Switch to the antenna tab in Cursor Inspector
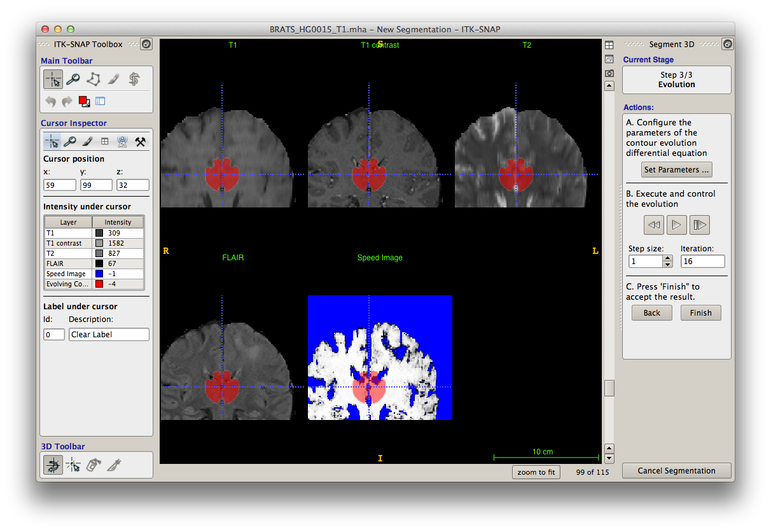771x532 pixels. coord(122,141)
